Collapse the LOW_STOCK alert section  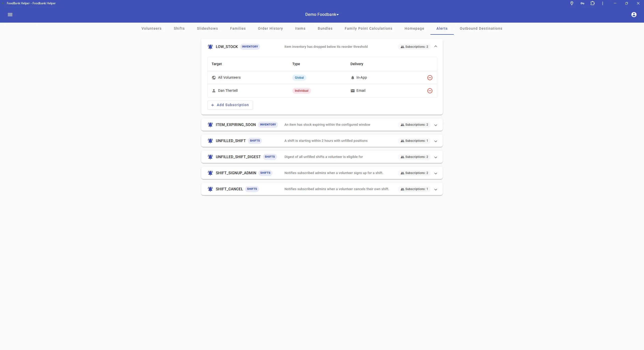point(435,47)
